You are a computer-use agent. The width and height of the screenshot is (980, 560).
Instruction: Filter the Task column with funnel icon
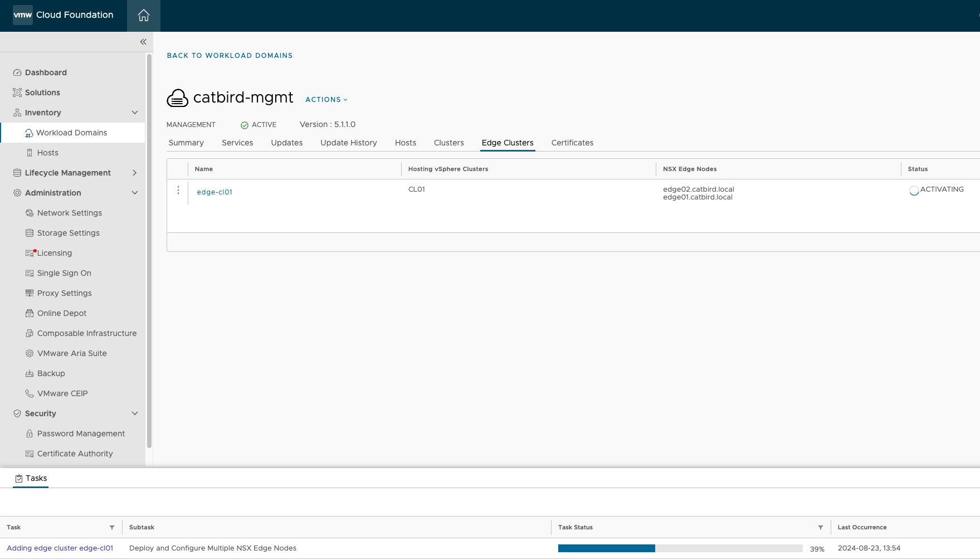coord(112,528)
